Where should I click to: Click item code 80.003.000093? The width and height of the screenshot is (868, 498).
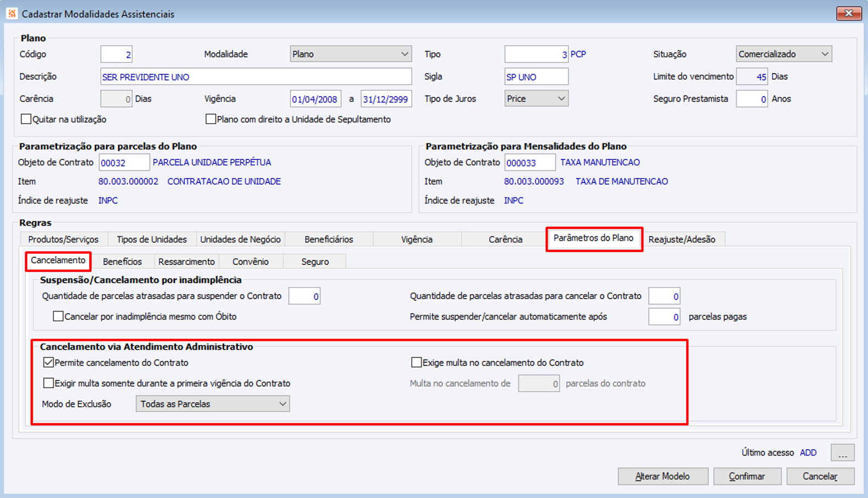[534, 181]
